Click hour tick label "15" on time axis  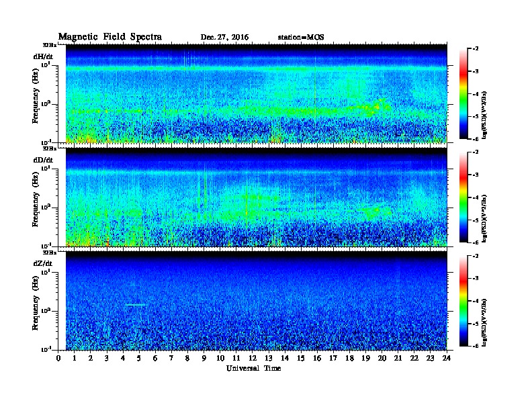coord(301,358)
